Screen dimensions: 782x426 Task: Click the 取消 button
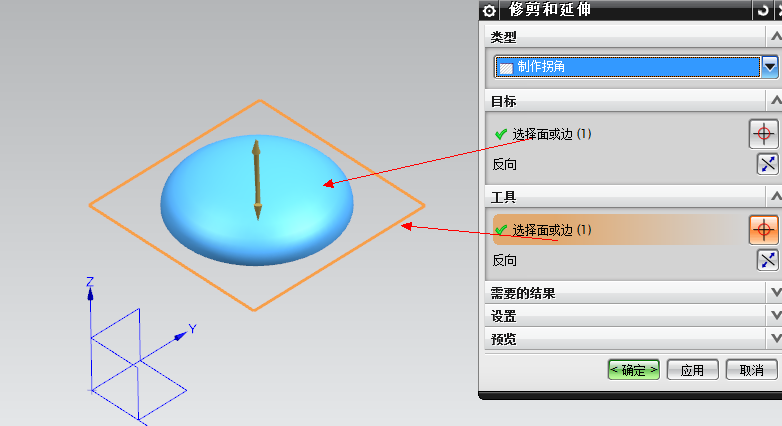tap(751, 370)
